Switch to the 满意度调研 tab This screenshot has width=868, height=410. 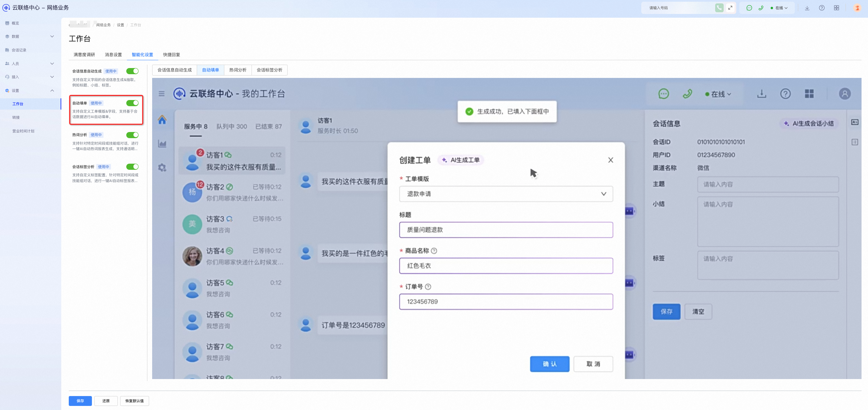[x=84, y=55]
